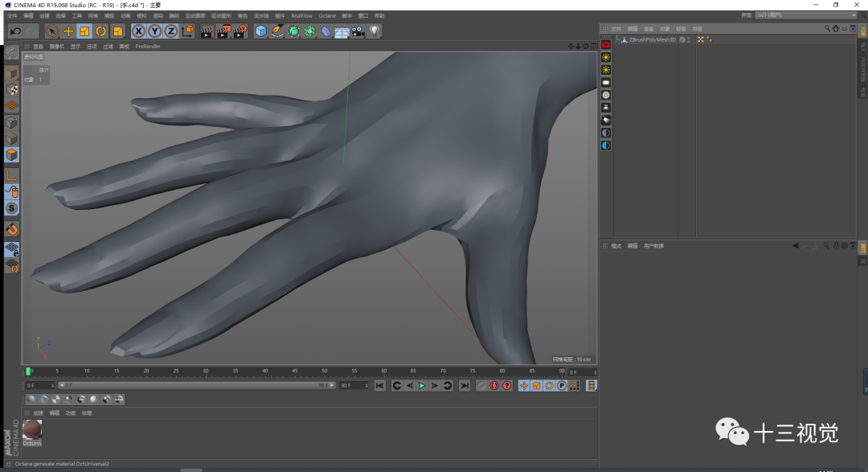Screen dimensions: 868x472
Task: Enable the Axis mode tool
Action: tap(11, 175)
